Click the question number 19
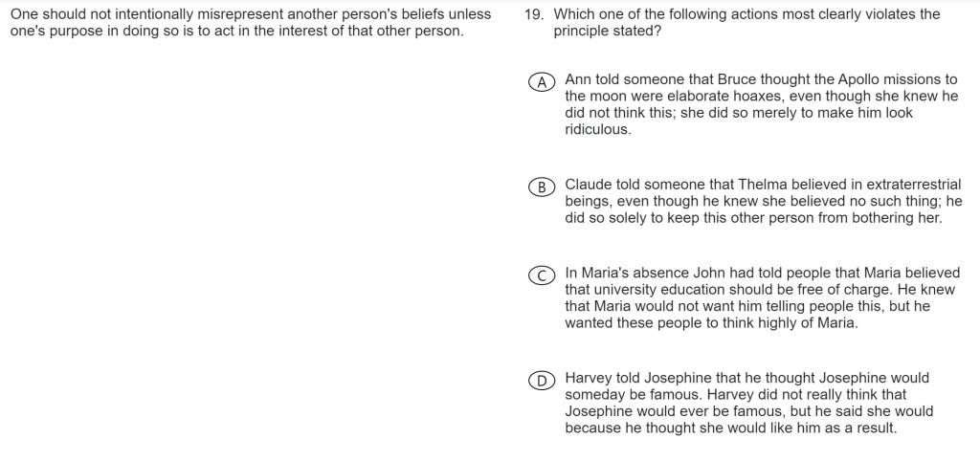Image resolution: width=980 pixels, height=461 pixels. pos(534,14)
